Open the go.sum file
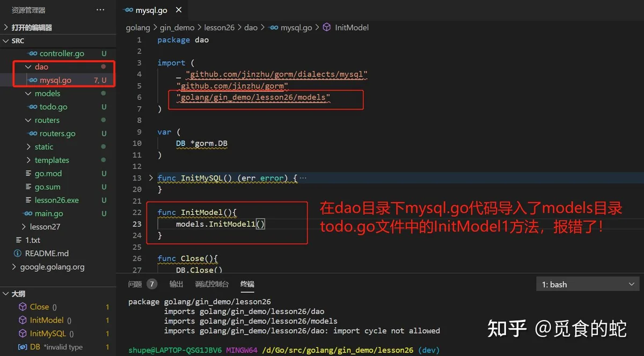Image resolution: width=644 pixels, height=356 pixels. pos(48,187)
